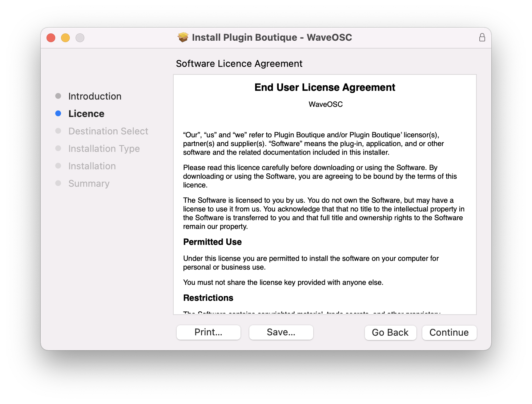
Task: Click the lock icon in the title bar
Action: 482,37
